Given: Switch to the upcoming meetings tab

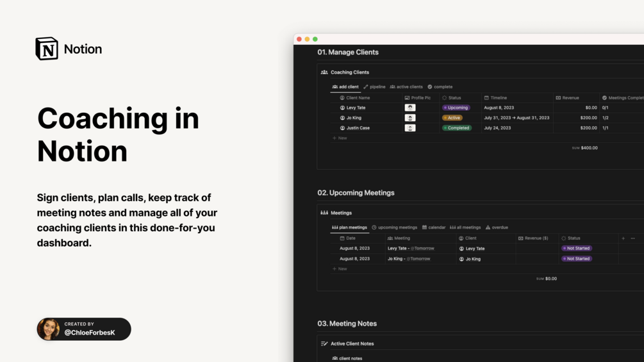Looking at the screenshot, I should (x=394, y=227).
